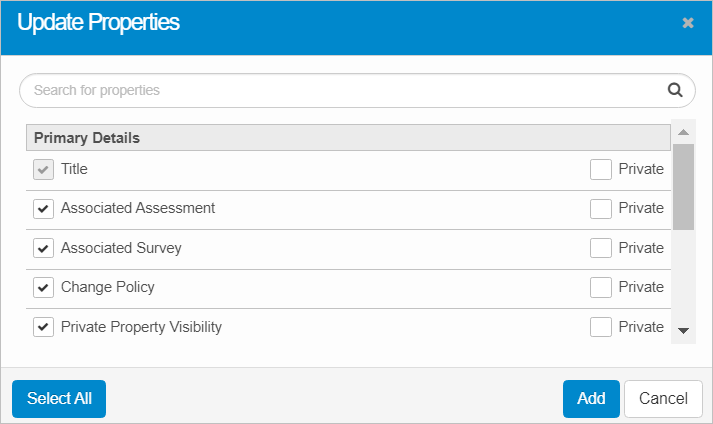The image size is (713, 424).
Task: Uncheck the Associated Survey checkbox
Action: click(43, 248)
